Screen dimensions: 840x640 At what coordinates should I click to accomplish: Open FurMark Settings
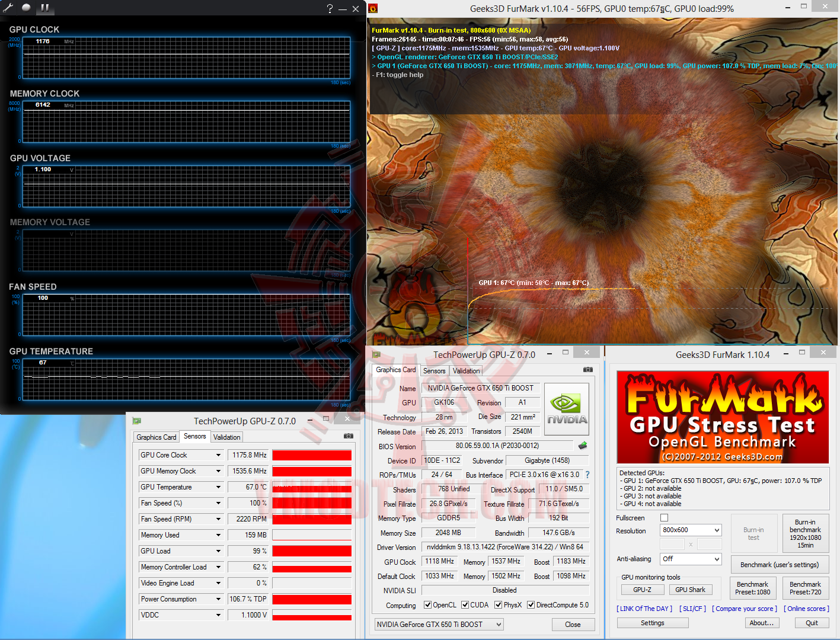tap(653, 623)
